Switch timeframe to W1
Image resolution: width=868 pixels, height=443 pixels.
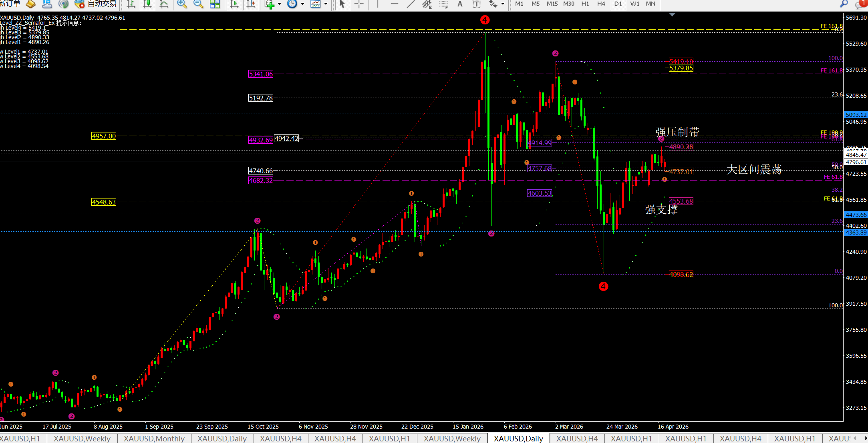tap(634, 4)
